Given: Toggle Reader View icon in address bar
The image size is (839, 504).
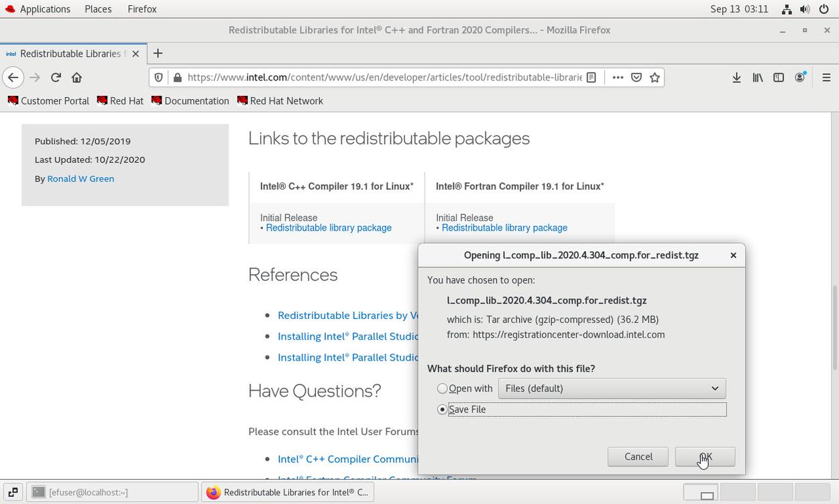Looking at the screenshot, I should pyautogui.click(x=592, y=77).
